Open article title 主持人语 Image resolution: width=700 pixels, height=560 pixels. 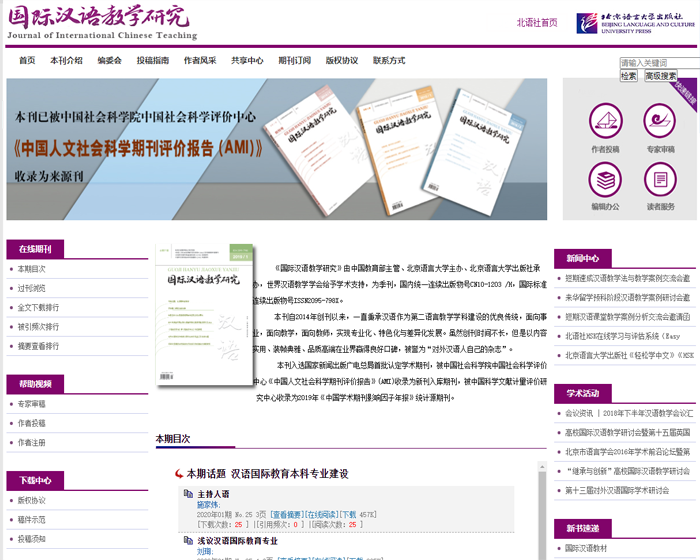pyautogui.click(x=213, y=494)
